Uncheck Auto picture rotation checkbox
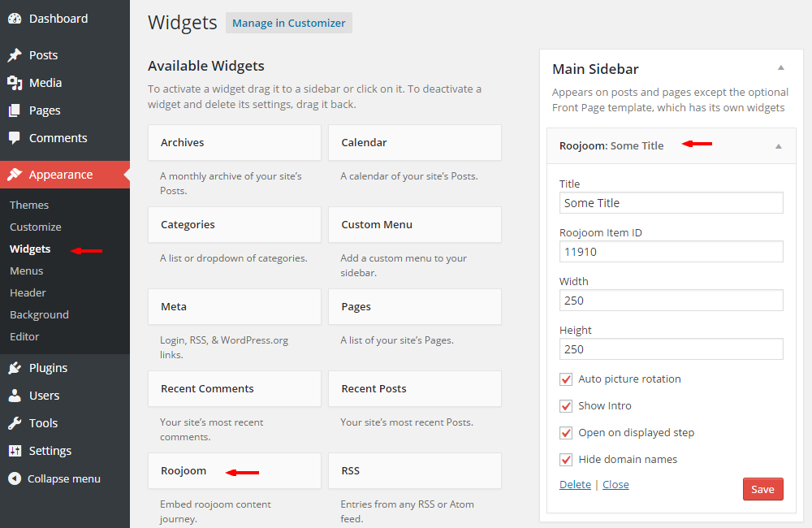The image size is (812, 528). click(566, 379)
